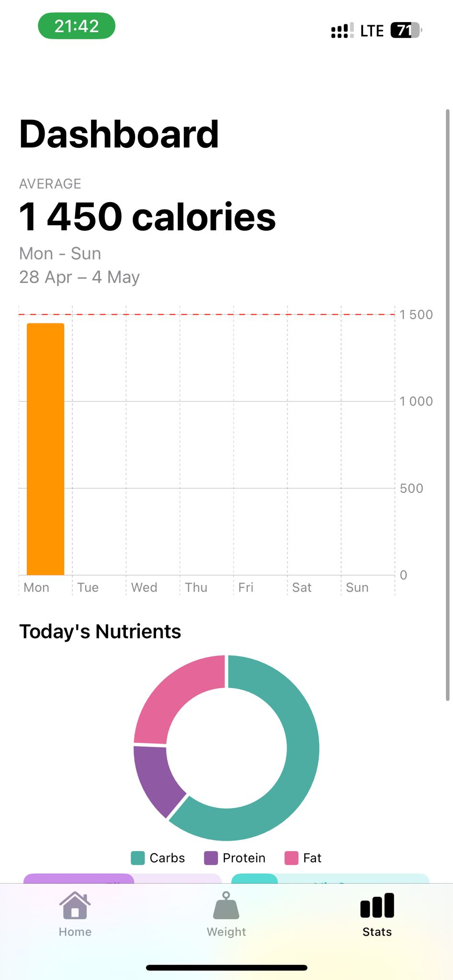Tap the purple Protein legend square

211,858
